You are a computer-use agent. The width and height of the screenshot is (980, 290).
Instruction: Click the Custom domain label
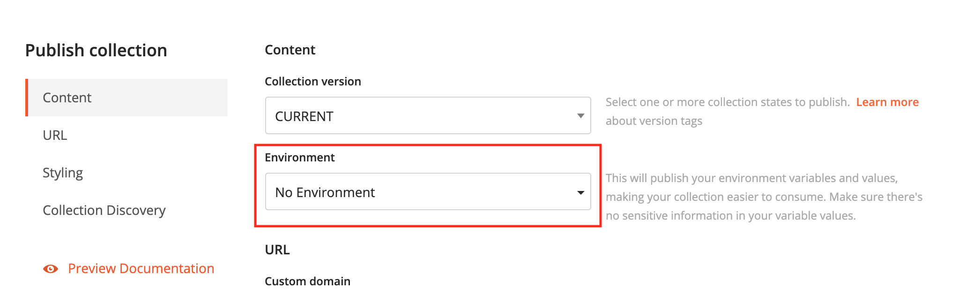pos(307,281)
